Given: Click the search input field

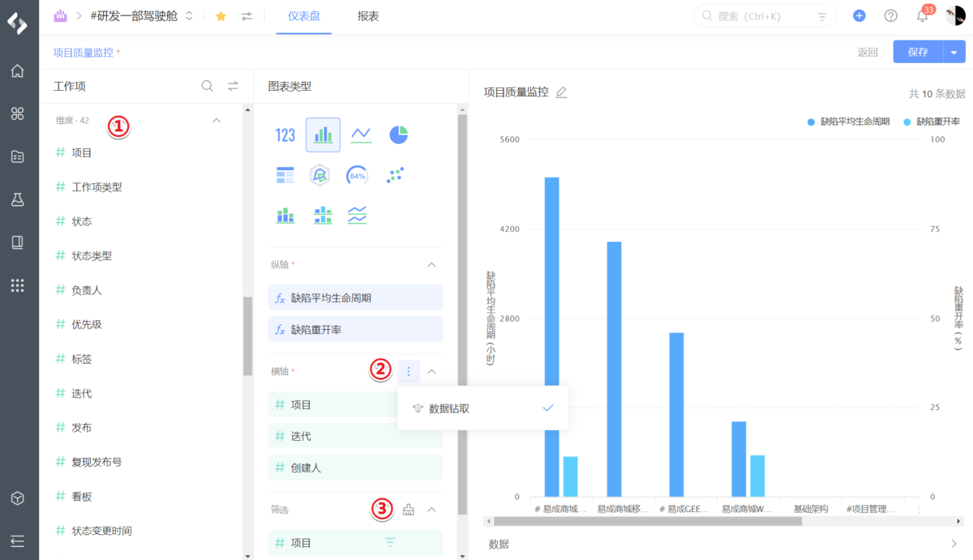Looking at the screenshot, I should [765, 16].
